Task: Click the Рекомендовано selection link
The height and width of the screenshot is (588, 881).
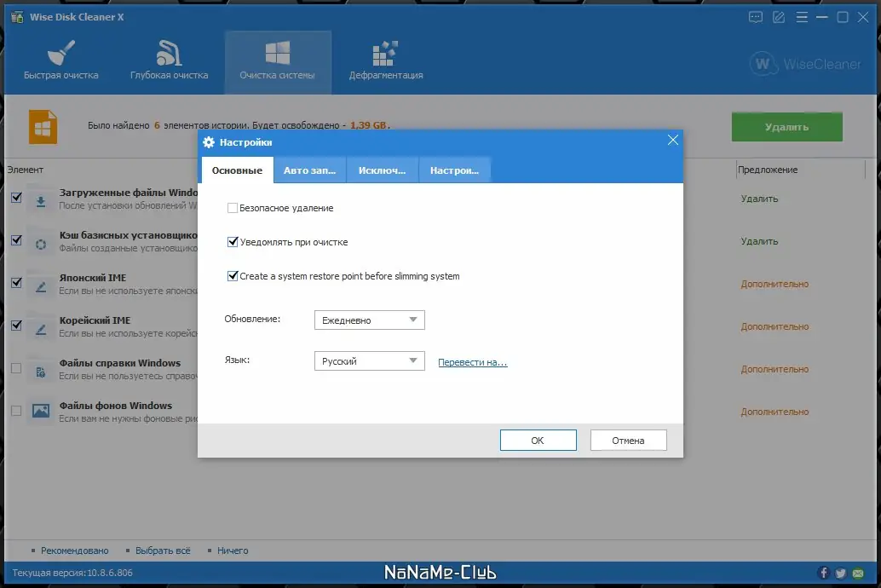Action: click(x=75, y=551)
